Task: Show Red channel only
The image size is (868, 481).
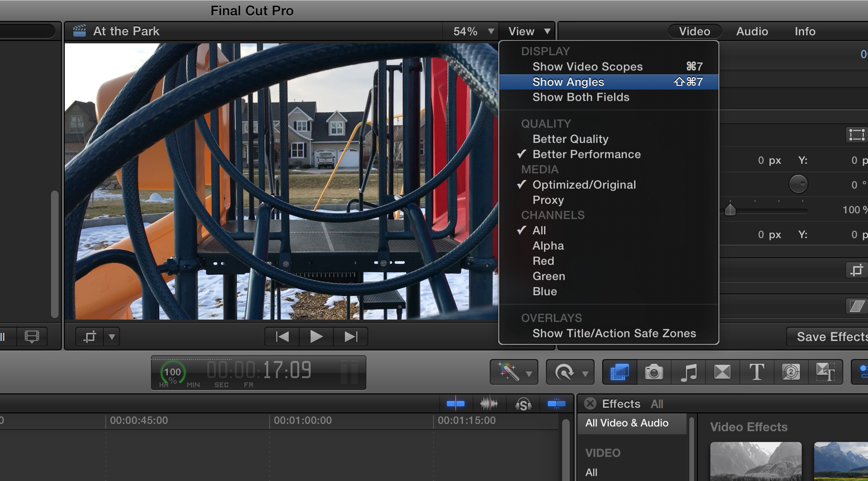Action: tap(608, 261)
